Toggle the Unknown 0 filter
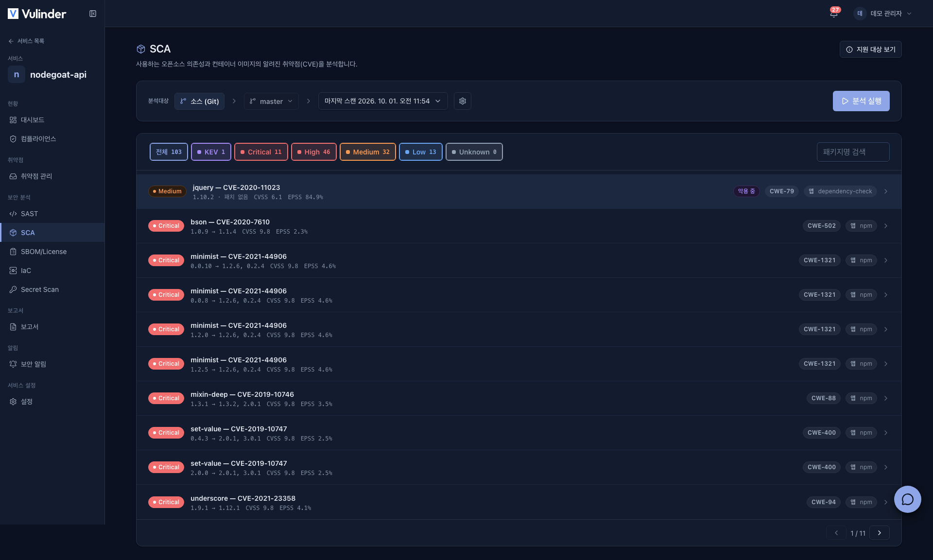Viewport: 933px width, 560px height. (474, 152)
